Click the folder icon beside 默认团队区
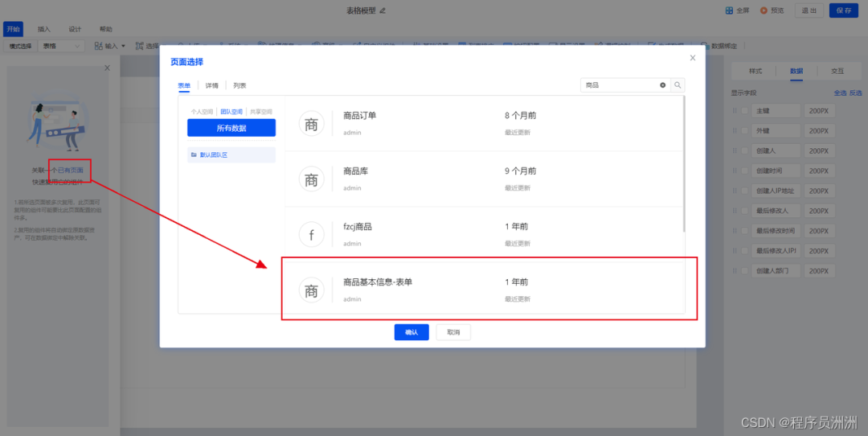This screenshot has height=436, width=868. pos(194,155)
